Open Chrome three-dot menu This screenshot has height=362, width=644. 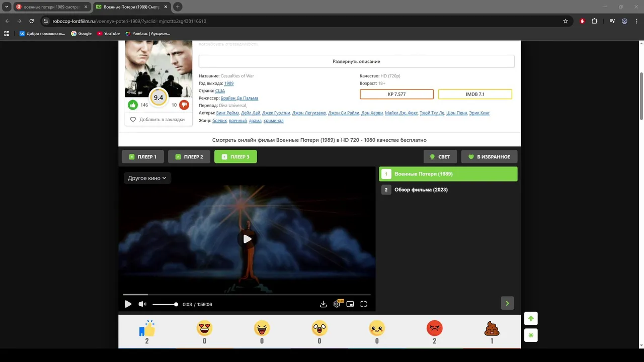point(636,21)
